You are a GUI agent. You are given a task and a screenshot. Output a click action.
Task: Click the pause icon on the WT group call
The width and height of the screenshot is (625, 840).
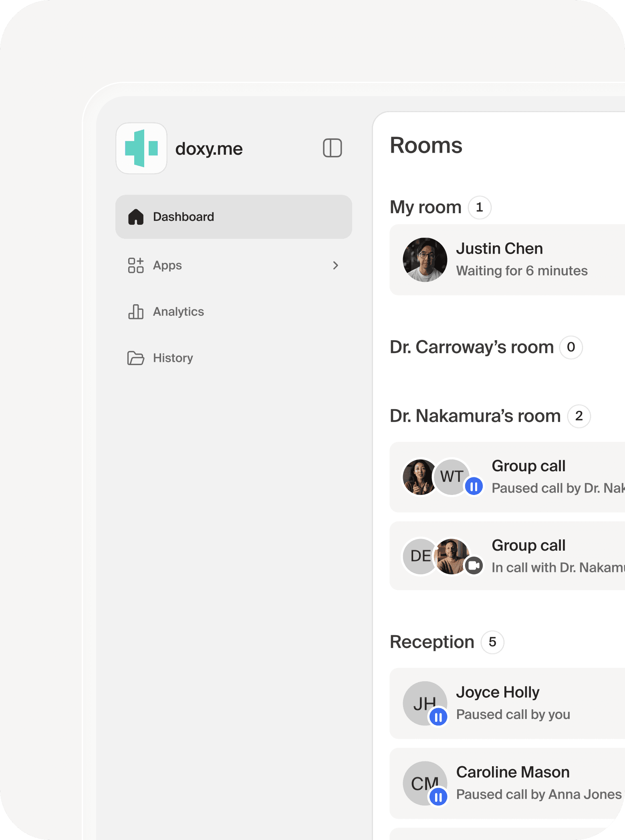pyautogui.click(x=474, y=487)
